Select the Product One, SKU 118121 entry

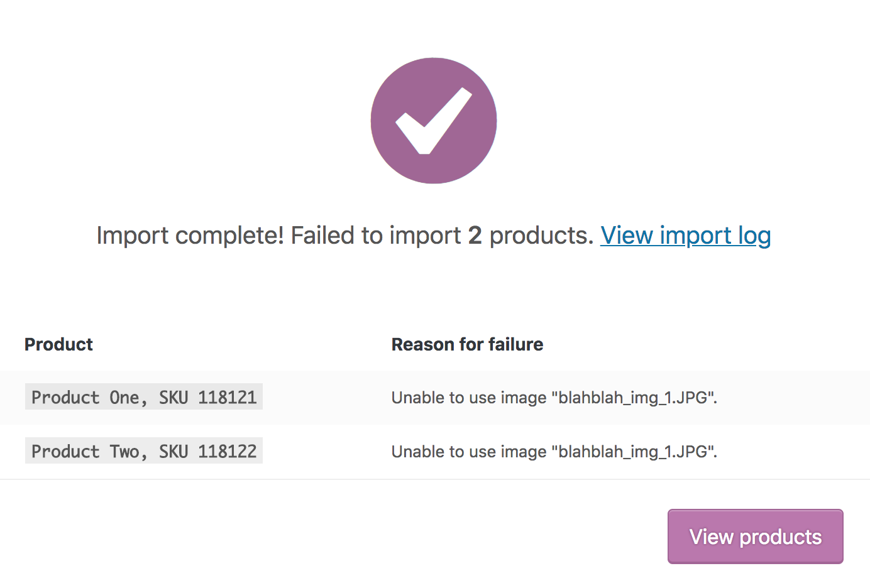click(x=144, y=397)
